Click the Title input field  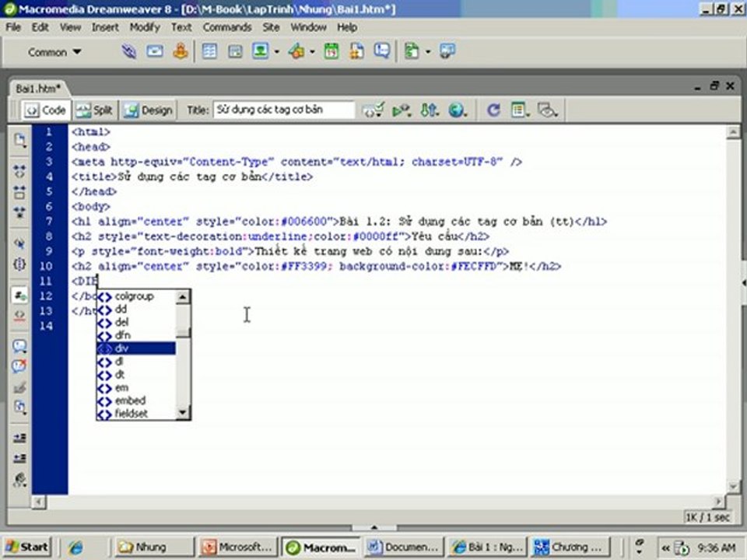[x=284, y=110]
